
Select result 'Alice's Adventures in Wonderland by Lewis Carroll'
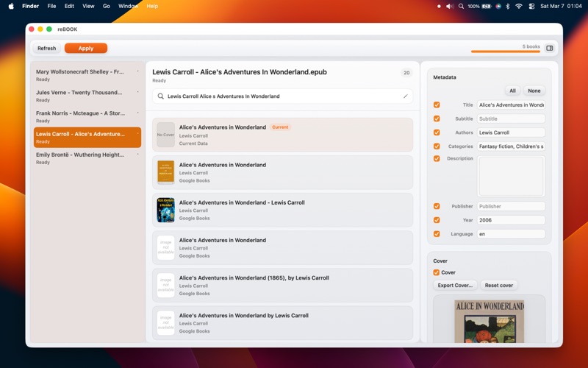tap(282, 323)
